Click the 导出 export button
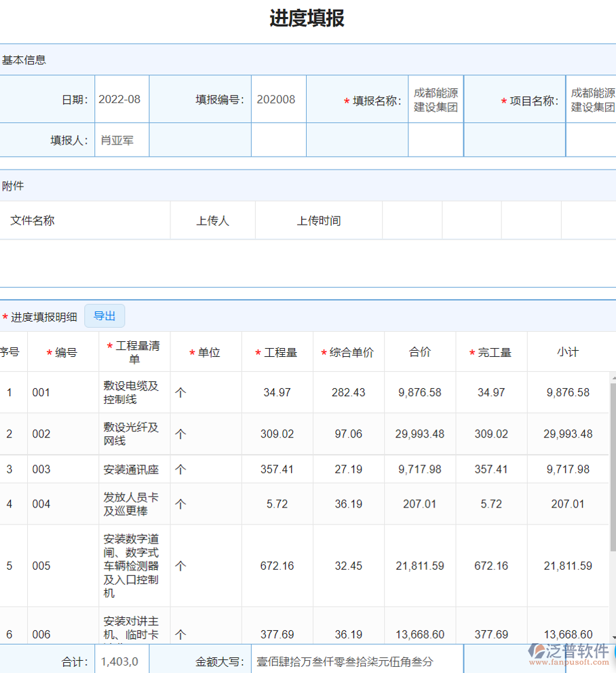 click(x=104, y=315)
